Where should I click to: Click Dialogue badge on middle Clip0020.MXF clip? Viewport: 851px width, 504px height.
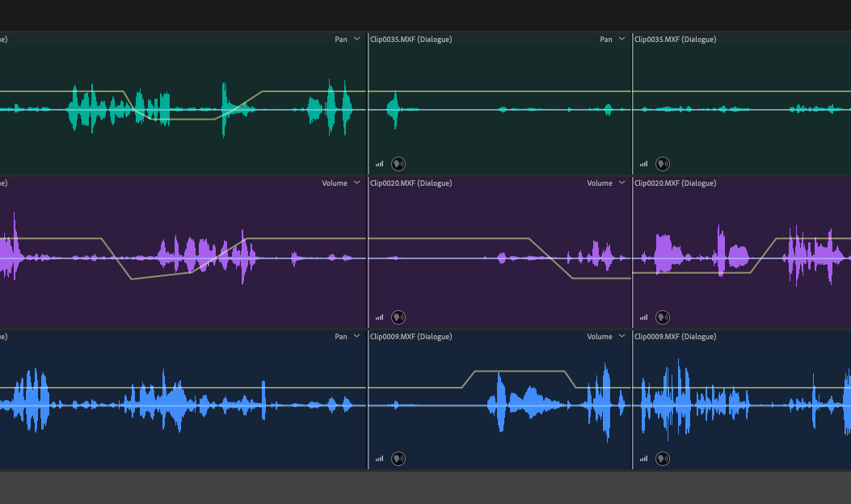click(x=398, y=317)
